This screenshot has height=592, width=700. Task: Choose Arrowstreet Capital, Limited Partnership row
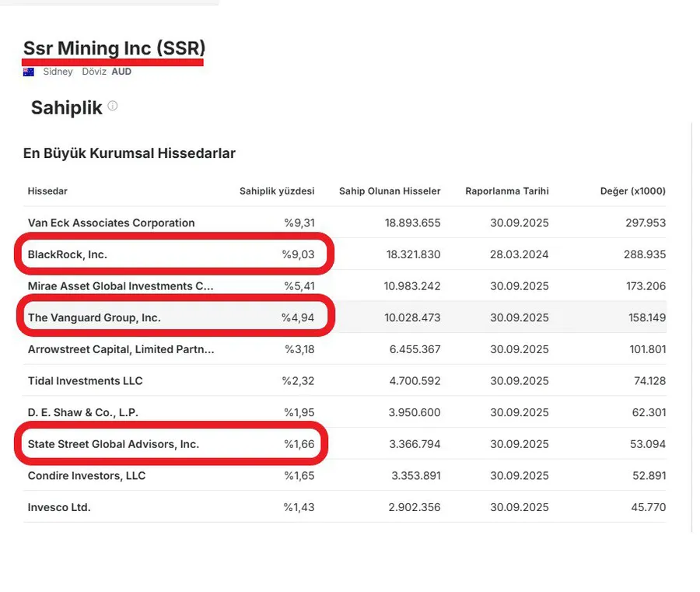coord(121,349)
